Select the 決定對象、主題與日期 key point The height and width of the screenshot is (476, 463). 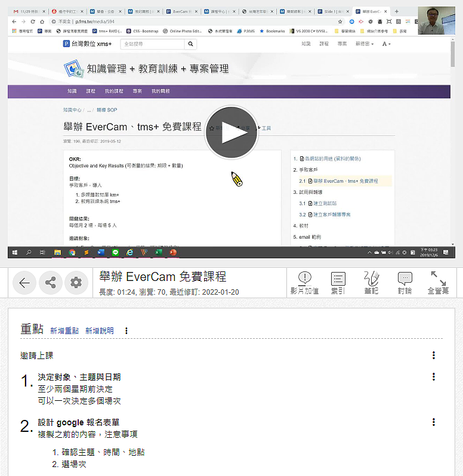point(79,377)
